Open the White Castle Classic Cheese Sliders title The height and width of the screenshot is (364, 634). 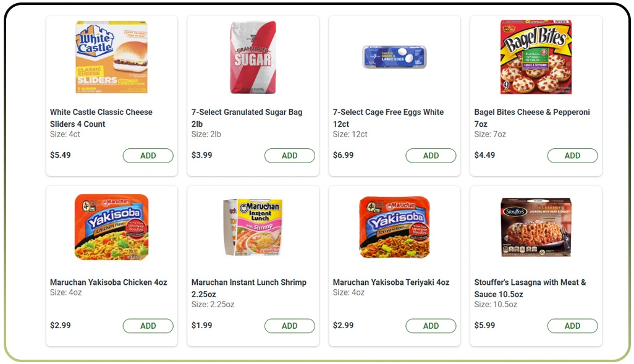click(x=101, y=117)
